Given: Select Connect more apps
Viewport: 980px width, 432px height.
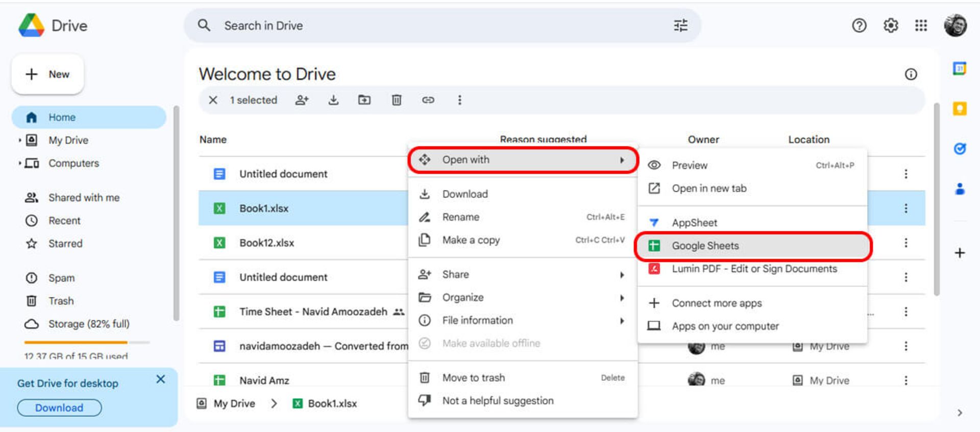Looking at the screenshot, I should coord(753,303).
